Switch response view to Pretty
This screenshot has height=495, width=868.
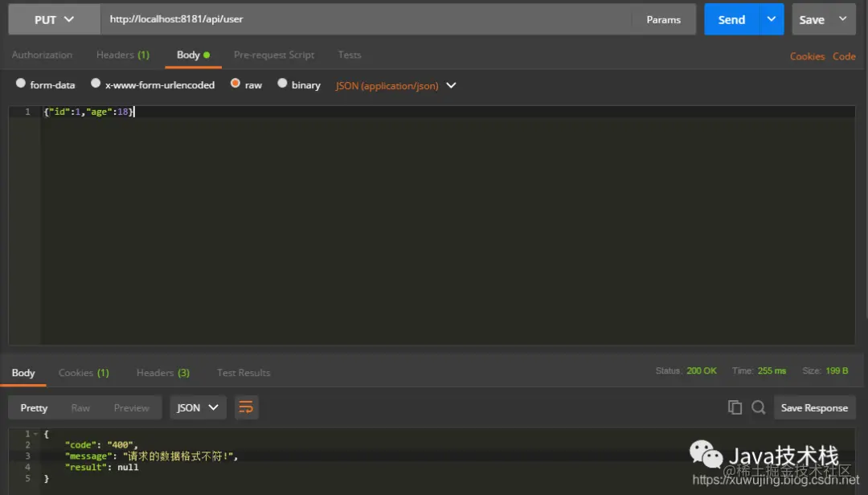(x=34, y=408)
